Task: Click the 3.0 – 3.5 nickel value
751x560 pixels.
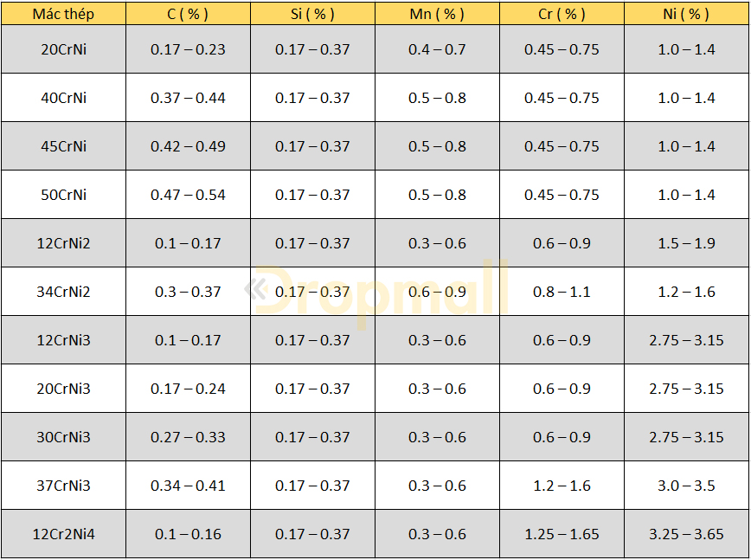Action: pos(686,486)
